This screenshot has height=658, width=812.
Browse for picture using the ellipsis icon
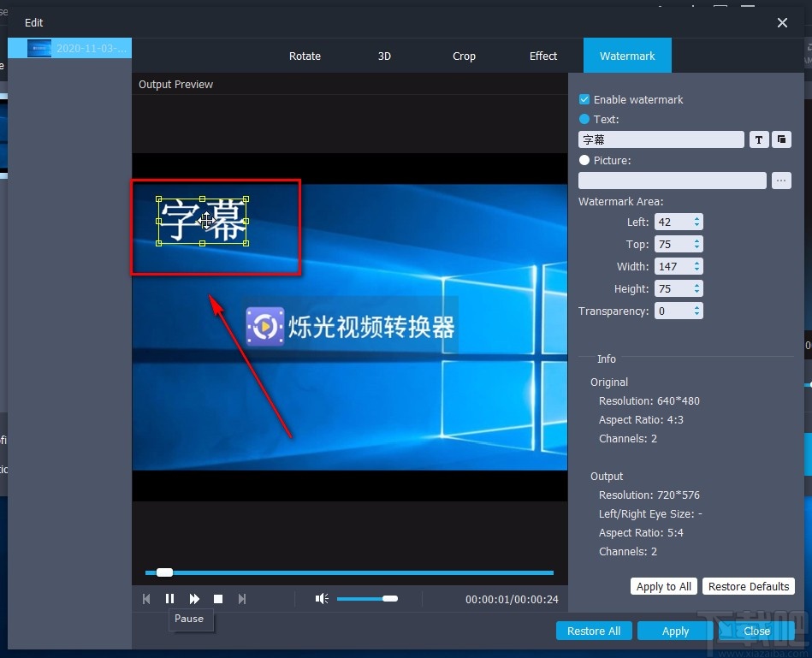[781, 181]
